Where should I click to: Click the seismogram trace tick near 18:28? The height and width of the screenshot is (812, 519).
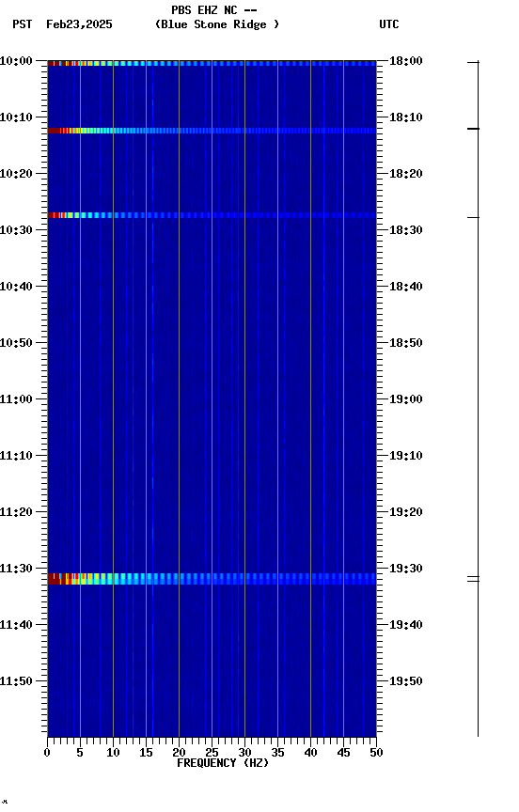474,217
